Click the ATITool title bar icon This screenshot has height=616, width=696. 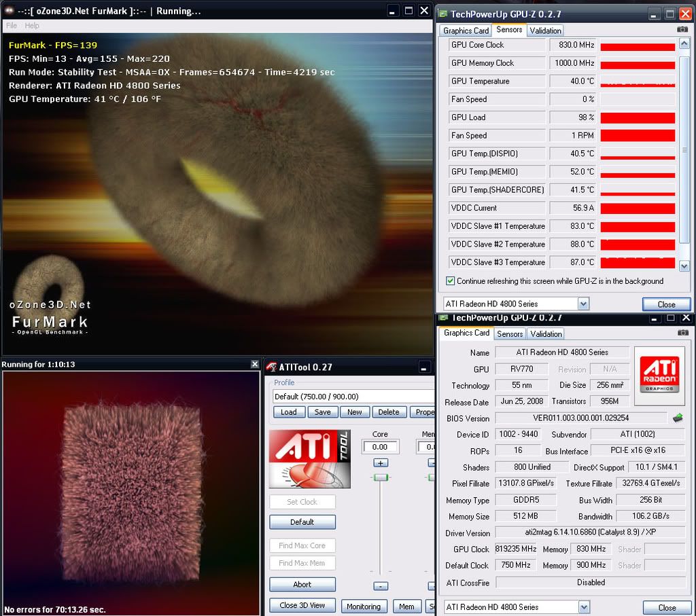271,367
